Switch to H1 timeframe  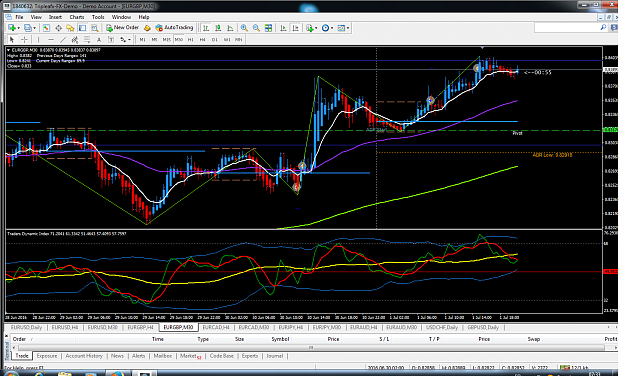coord(191,39)
